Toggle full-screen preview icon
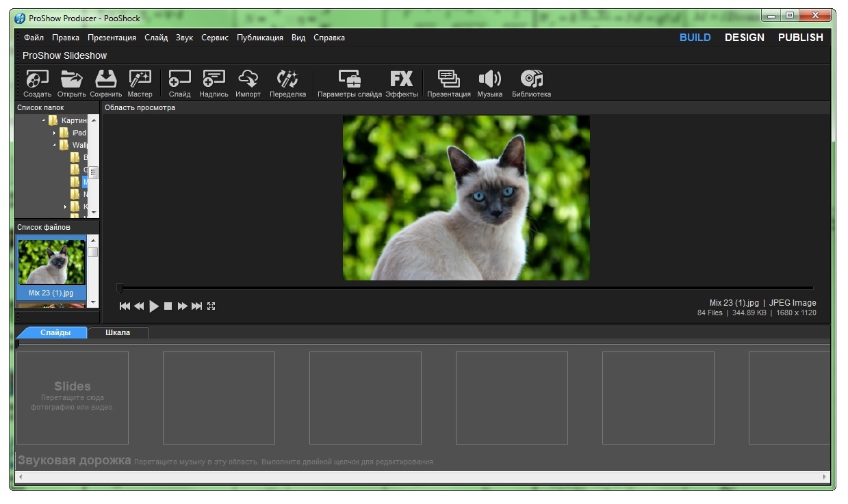 pyautogui.click(x=211, y=306)
